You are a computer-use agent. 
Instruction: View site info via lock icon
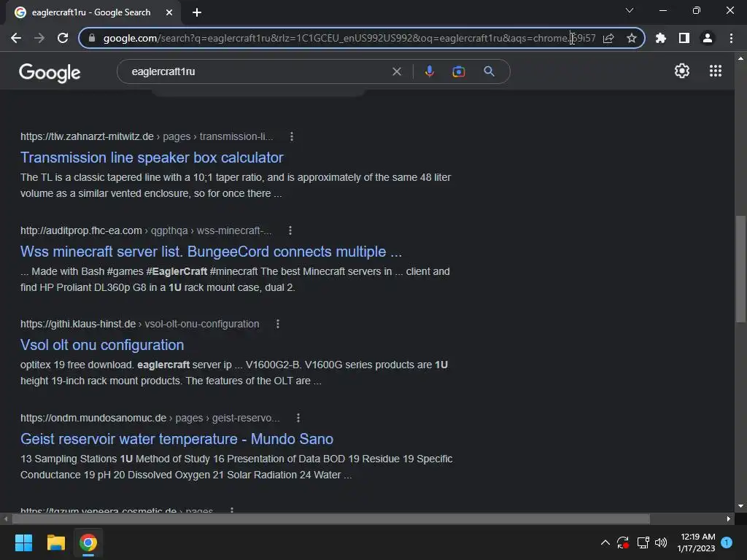[92, 38]
